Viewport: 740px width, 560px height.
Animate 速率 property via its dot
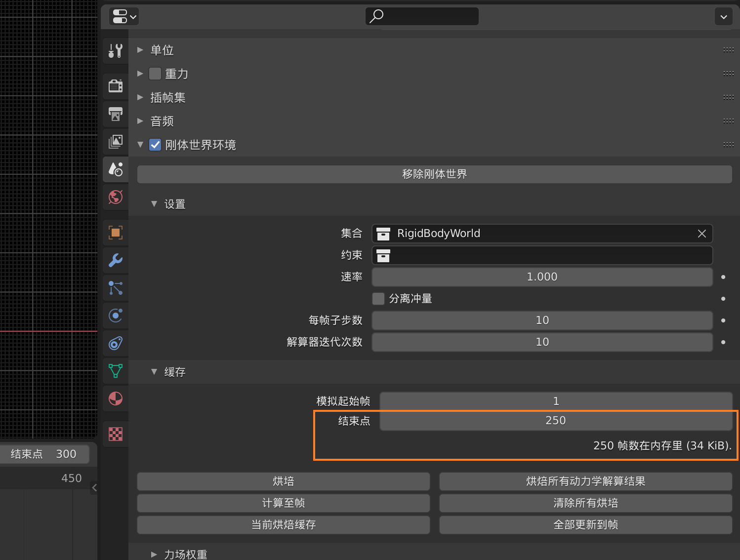click(723, 277)
